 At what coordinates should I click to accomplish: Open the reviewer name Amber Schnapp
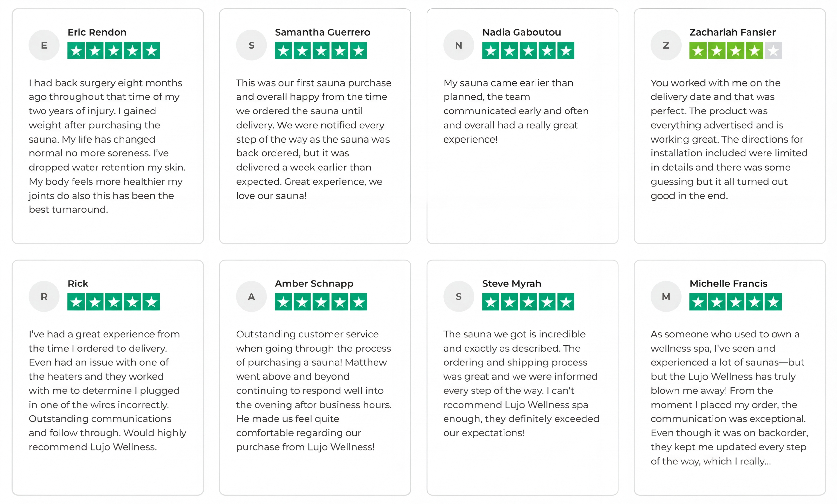314,284
